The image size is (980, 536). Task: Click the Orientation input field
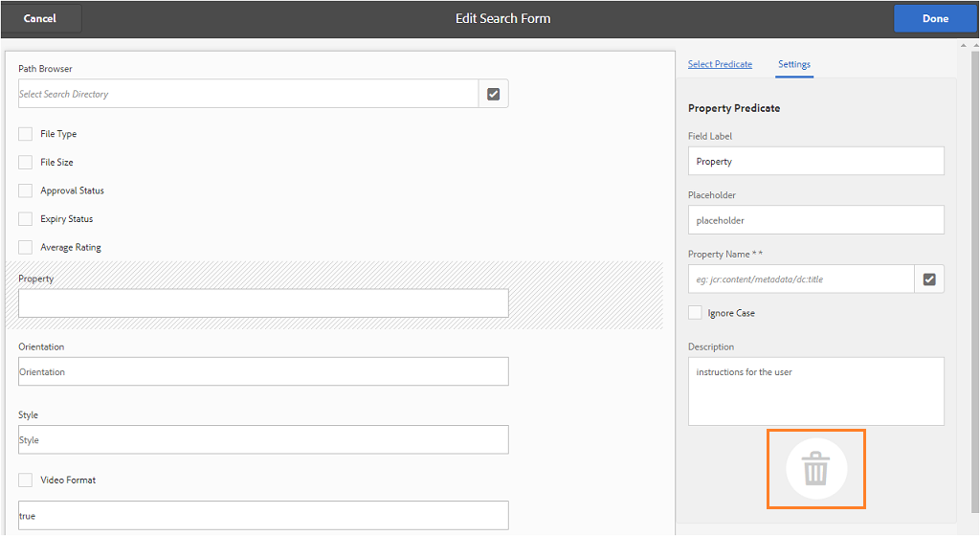click(263, 371)
